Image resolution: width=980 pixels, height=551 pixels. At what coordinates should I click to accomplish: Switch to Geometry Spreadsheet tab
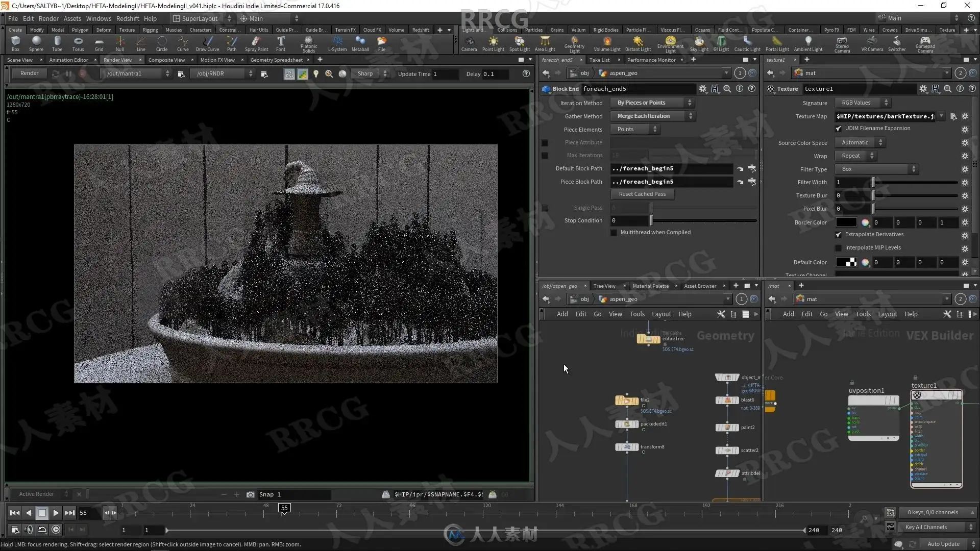tap(276, 60)
